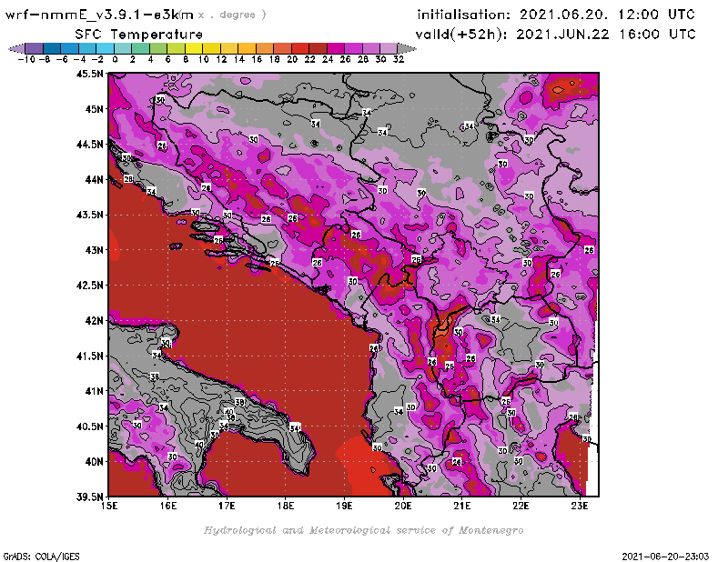Image resolution: width=728 pixels, height=562 pixels.
Task: Click the 40N latitude label
Action: [94, 462]
